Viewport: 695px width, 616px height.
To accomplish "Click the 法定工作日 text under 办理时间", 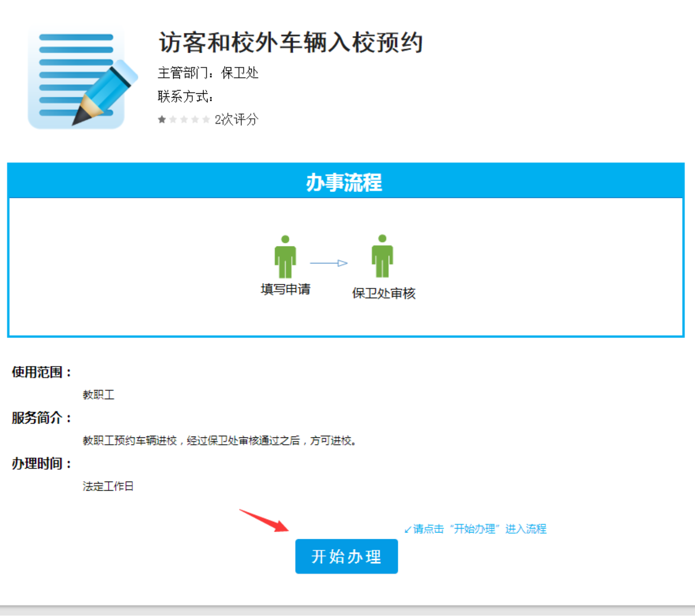I will click(108, 486).
